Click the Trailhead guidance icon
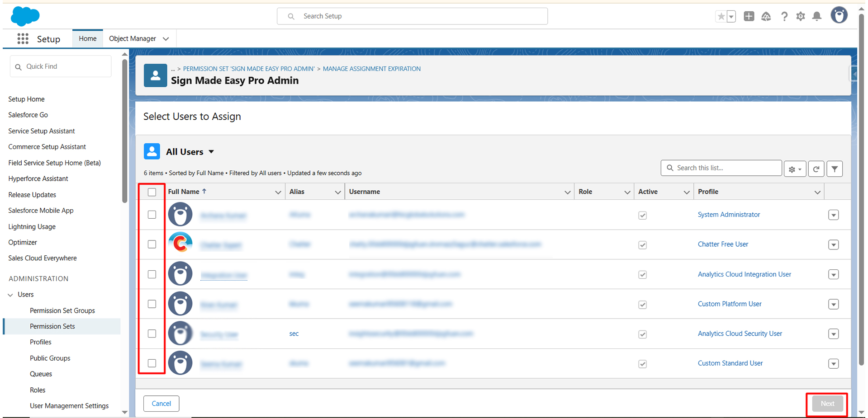The image size is (868, 418). click(766, 17)
